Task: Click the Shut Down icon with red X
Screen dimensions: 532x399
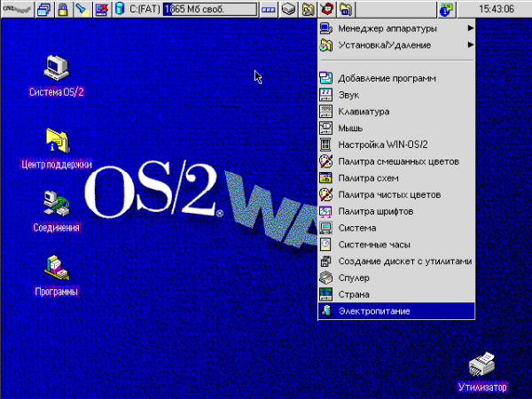Action: click(102, 9)
